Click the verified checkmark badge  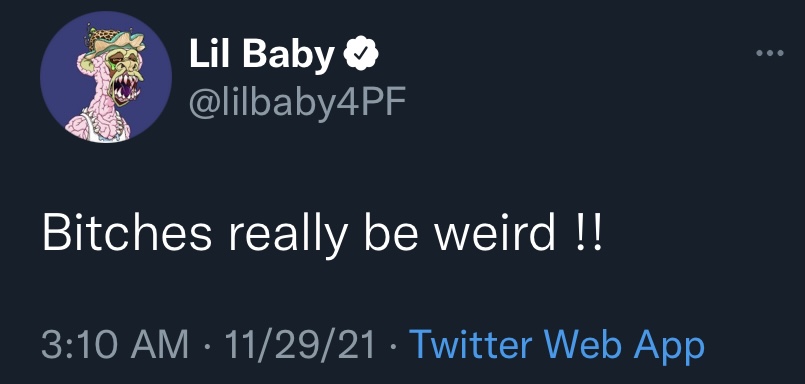point(361,53)
